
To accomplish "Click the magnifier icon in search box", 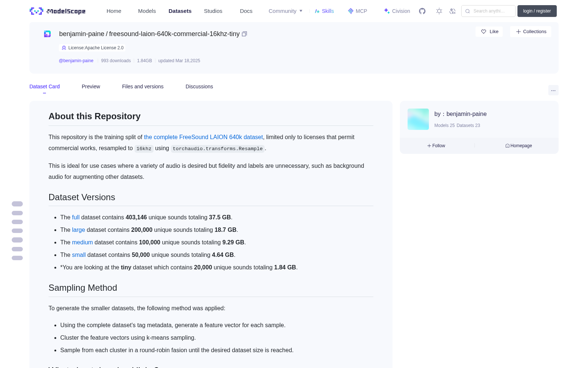I will [467, 11].
